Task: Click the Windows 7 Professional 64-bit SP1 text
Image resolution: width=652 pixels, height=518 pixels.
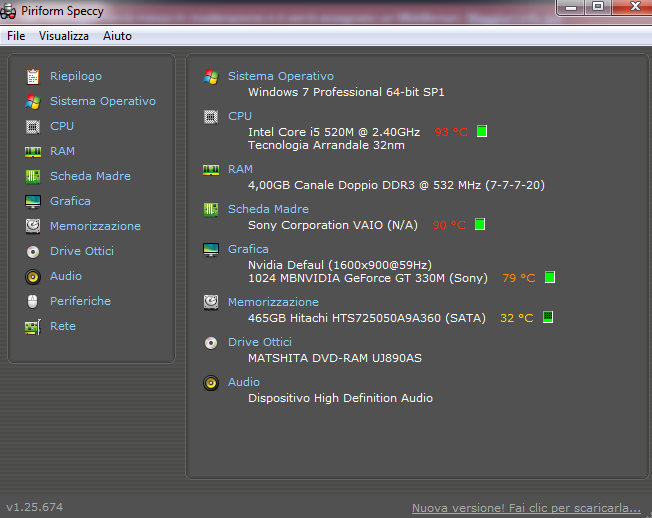Action: [x=346, y=92]
